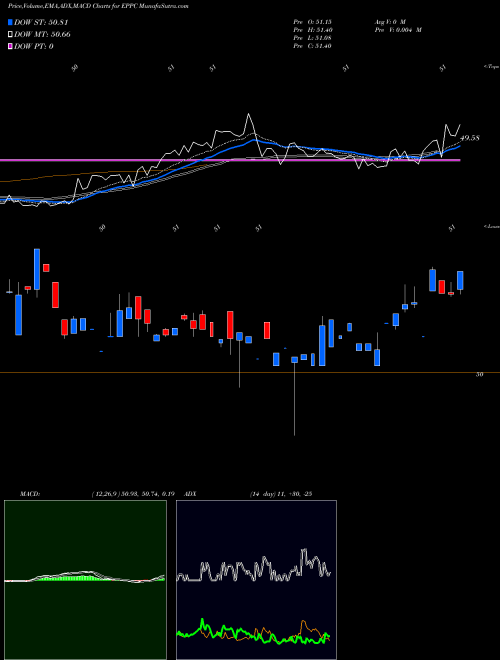Click the last blue candlestick at chart right
Image resolution: width=500 pixels, height=660 pixels.
coord(460,280)
